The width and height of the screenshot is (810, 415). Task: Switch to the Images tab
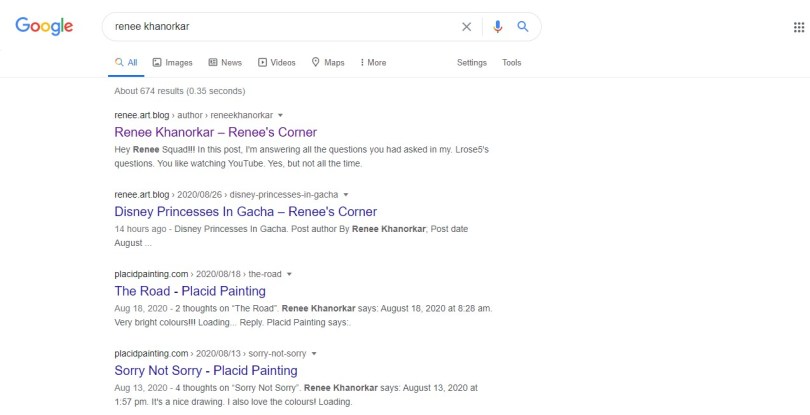tap(172, 63)
